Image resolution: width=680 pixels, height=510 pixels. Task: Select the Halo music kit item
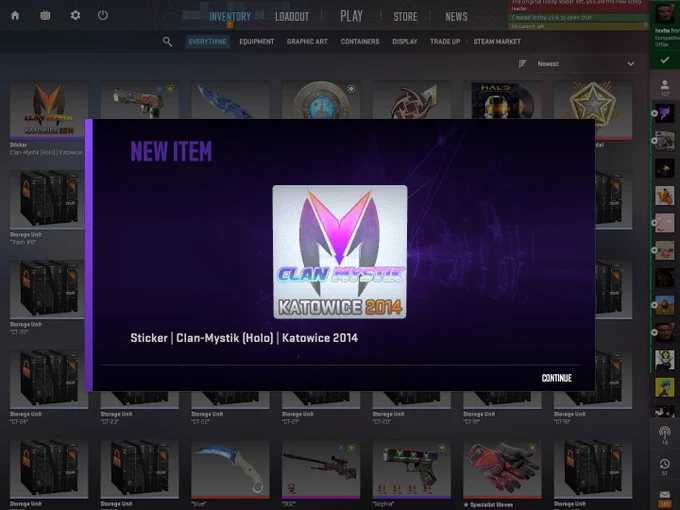[502, 100]
